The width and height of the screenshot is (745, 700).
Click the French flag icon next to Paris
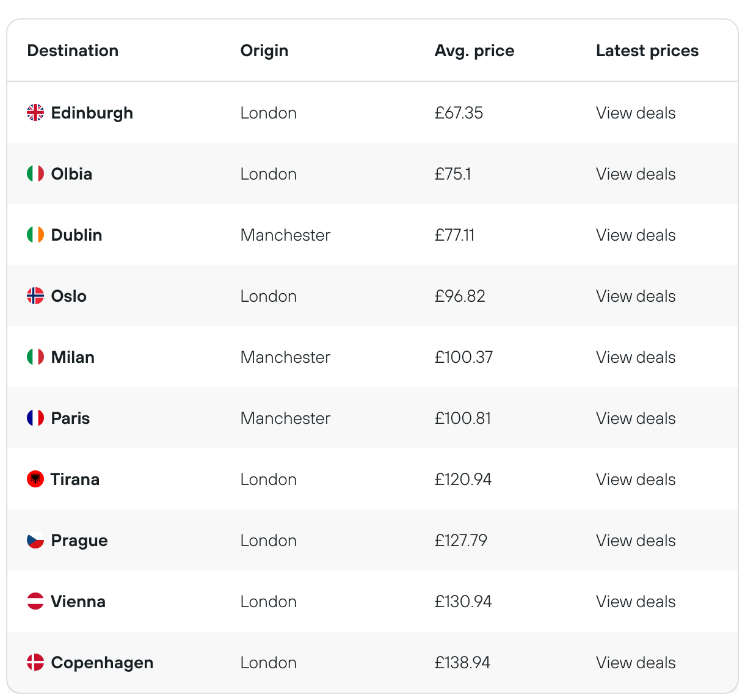coord(35,418)
